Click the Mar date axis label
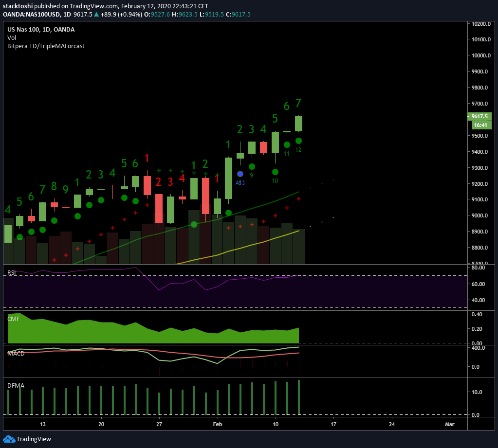 coord(450,424)
